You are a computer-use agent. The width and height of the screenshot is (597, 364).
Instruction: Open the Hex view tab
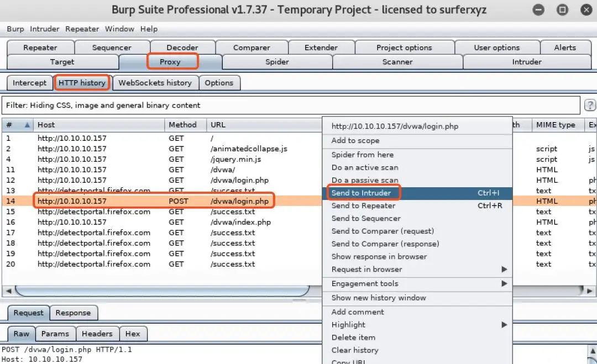click(133, 334)
